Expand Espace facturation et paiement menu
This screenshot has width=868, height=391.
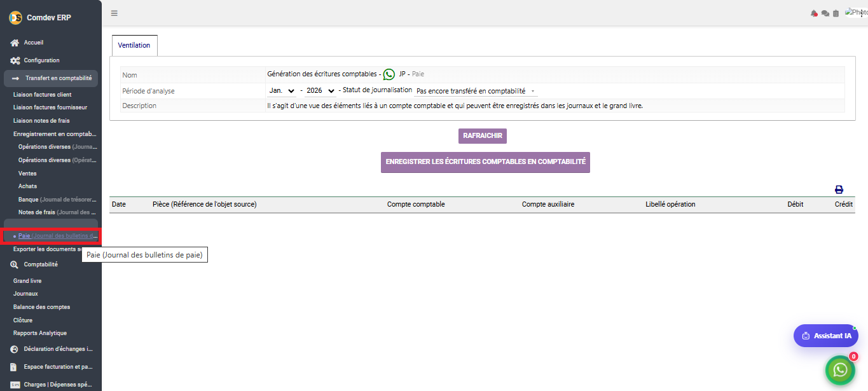59,367
